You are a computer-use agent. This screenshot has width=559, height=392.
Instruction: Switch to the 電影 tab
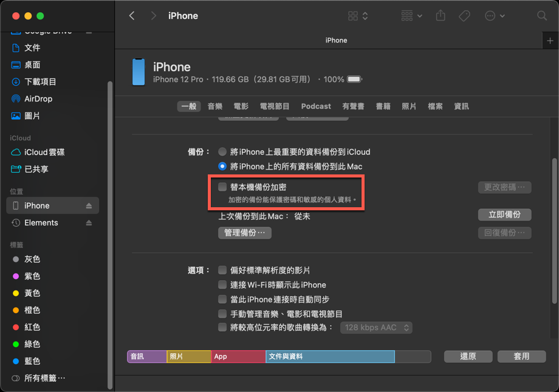241,106
